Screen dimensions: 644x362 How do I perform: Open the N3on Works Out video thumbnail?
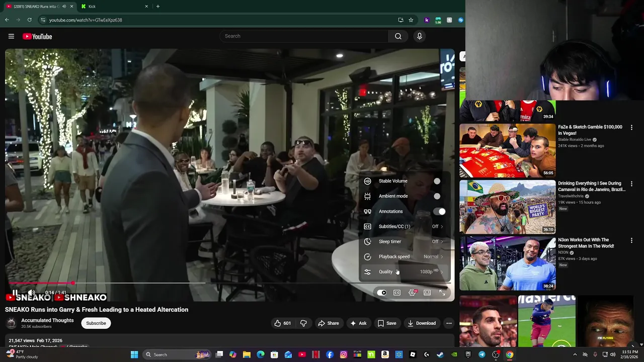pos(508,263)
